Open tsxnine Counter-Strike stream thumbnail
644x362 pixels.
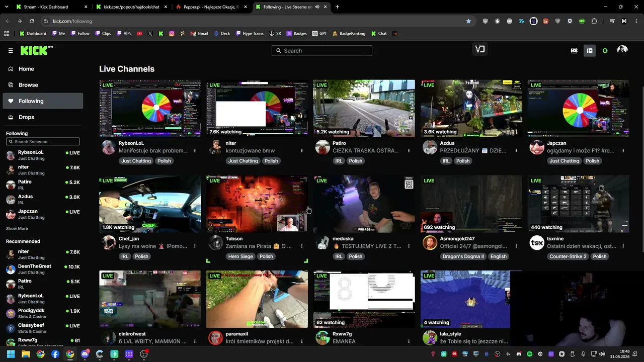(578, 204)
